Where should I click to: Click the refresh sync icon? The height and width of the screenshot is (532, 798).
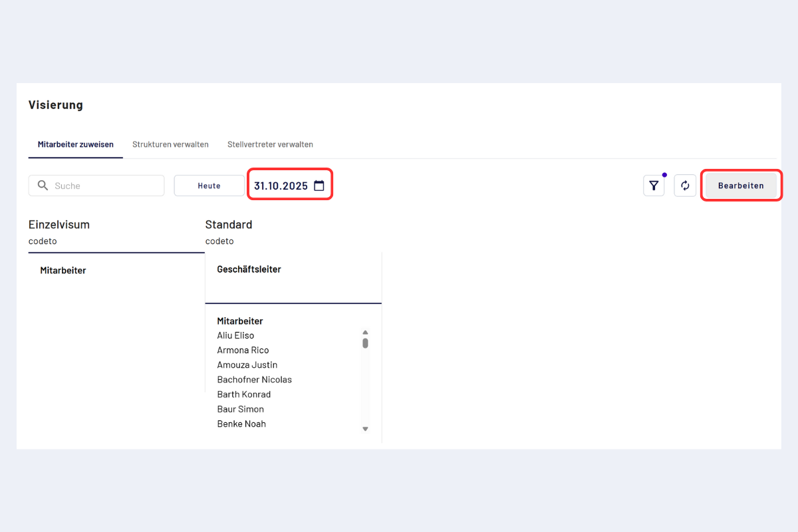[685, 186]
